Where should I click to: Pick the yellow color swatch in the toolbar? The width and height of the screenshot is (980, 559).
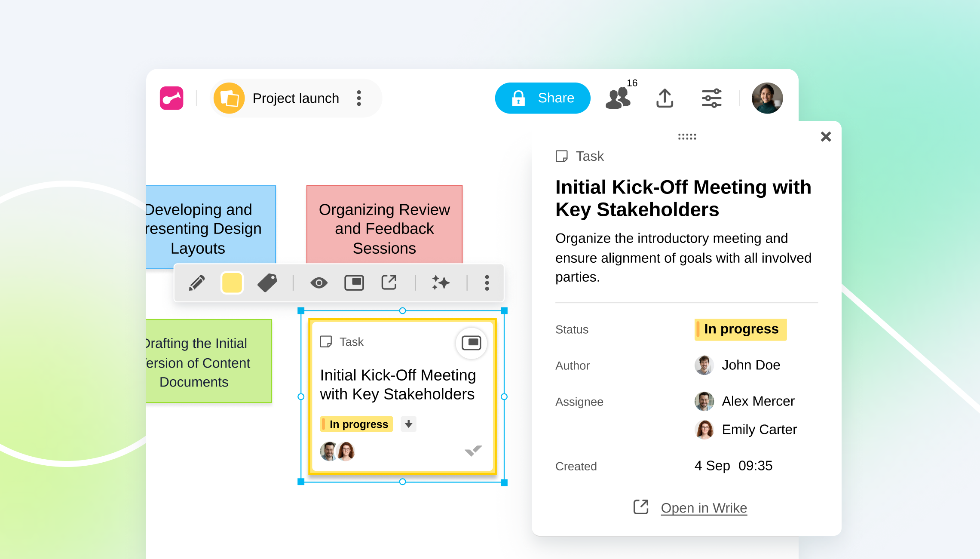click(232, 283)
